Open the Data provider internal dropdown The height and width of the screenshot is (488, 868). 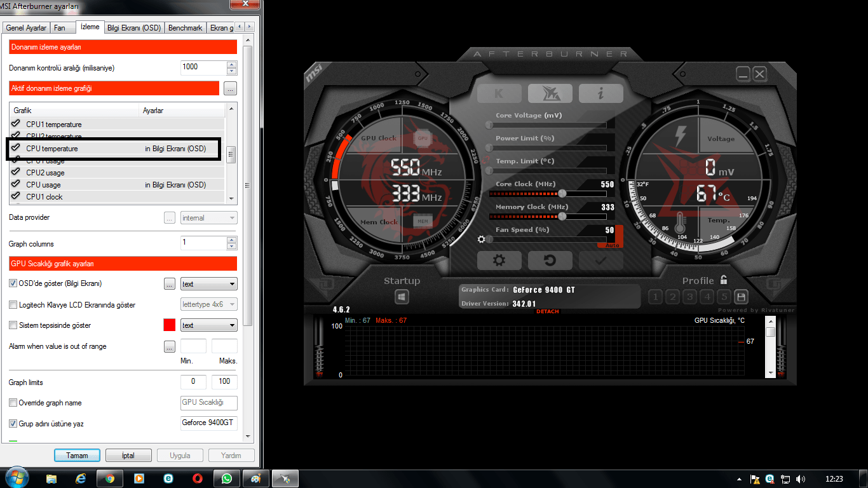click(209, 218)
